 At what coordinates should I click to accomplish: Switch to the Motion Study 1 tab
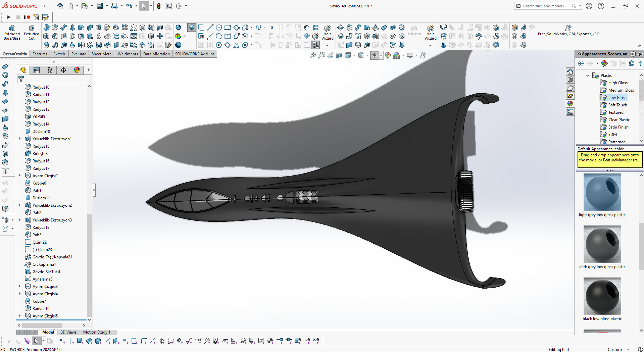coord(97,332)
